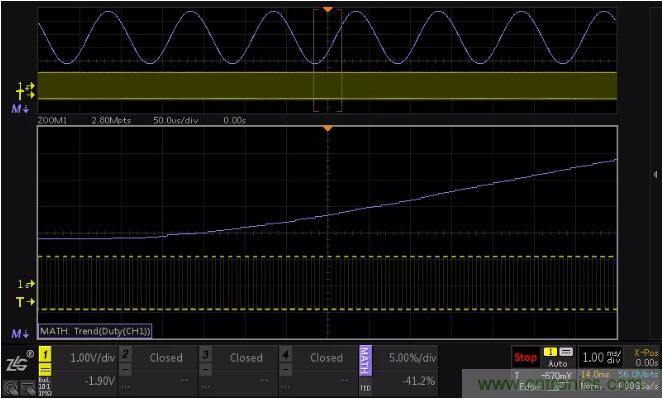Expand side panel using right-edge arrow
662x399 pixels.
(655, 174)
